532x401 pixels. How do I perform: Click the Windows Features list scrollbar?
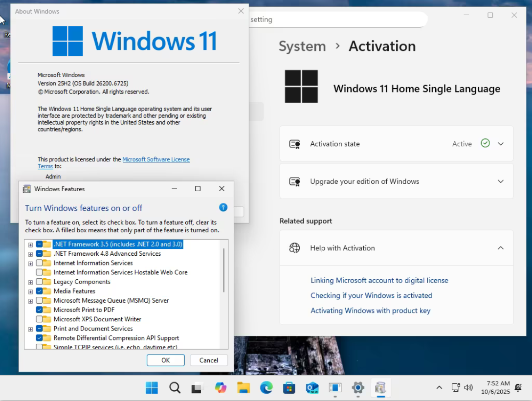click(224, 270)
